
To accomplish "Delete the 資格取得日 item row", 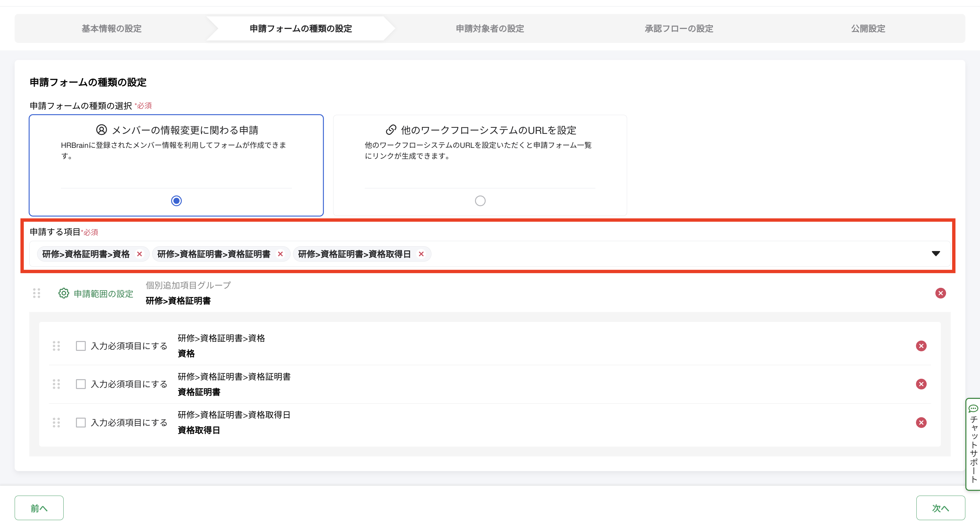I will click(x=921, y=423).
